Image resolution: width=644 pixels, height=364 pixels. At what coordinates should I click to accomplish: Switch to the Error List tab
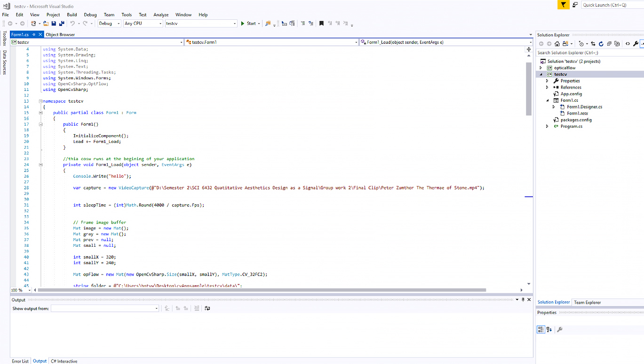click(20, 361)
